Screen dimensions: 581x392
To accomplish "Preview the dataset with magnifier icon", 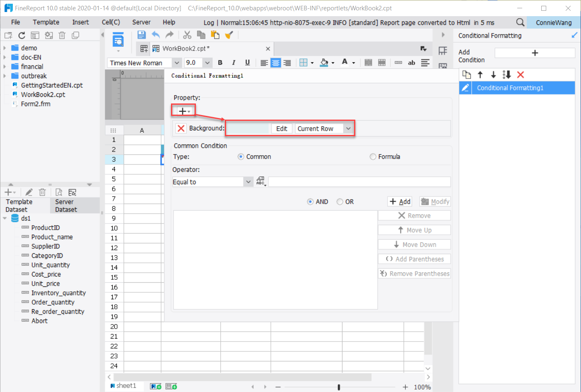I will tap(58, 192).
